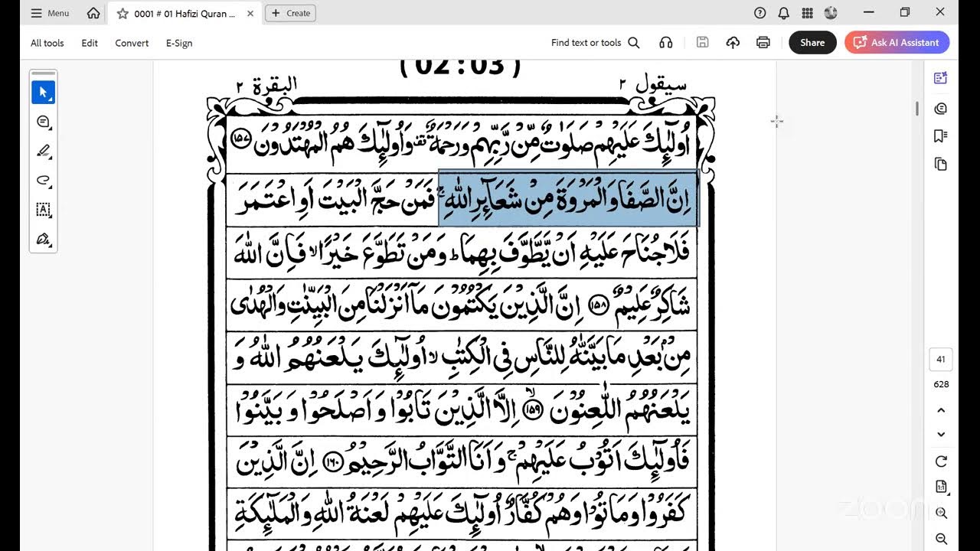
Task: Choose the Select arrow tool
Action: pos(43,93)
